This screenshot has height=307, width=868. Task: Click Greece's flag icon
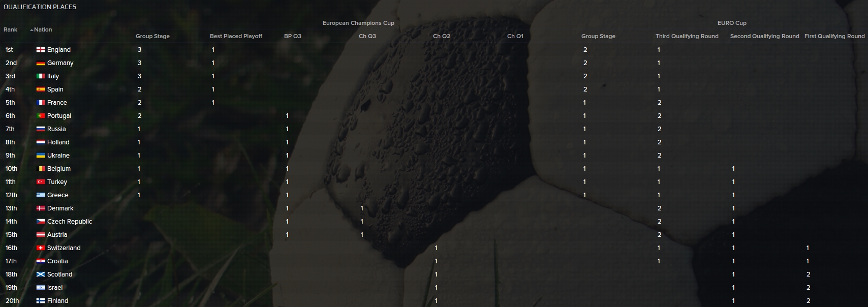(x=41, y=195)
